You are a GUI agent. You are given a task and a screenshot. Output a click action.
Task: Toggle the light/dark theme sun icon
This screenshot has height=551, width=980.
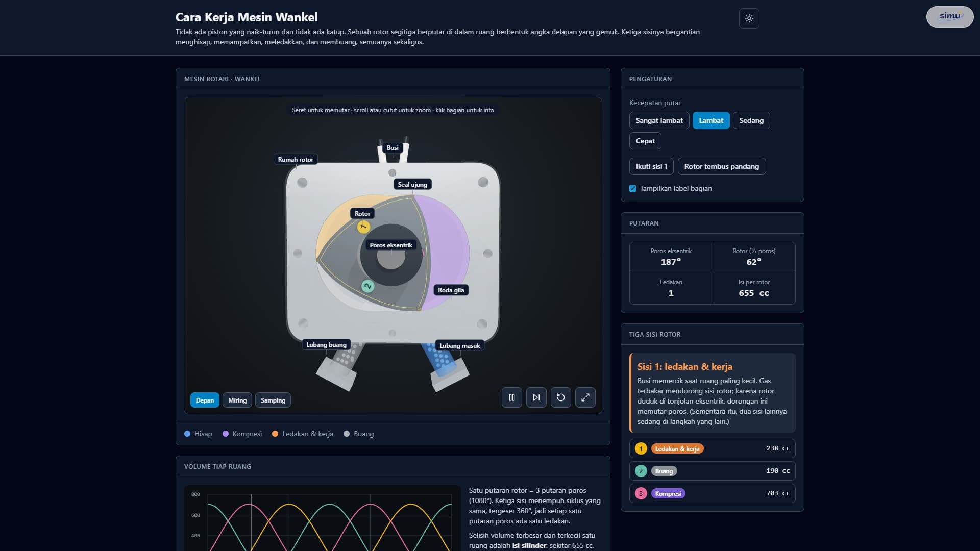pyautogui.click(x=749, y=18)
